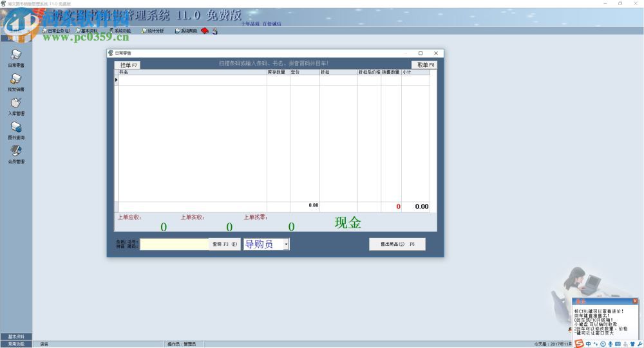
Task: Click the 上单找零 label
Action: tap(256, 217)
